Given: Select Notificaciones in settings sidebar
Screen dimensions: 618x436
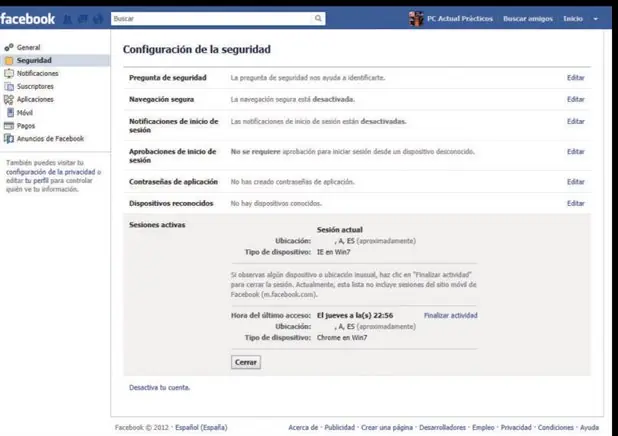Looking at the screenshot, I should (37, 73).
